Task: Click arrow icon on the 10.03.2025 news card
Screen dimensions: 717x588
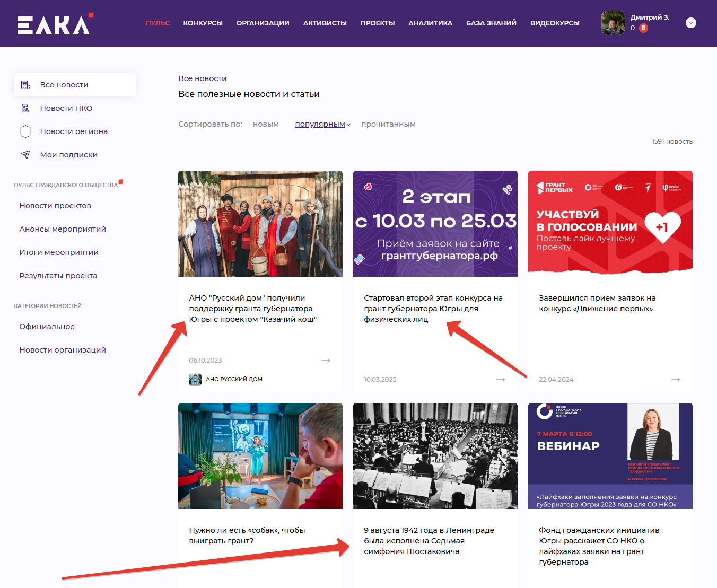Action: pyautogui.click(x=501, y=380)
